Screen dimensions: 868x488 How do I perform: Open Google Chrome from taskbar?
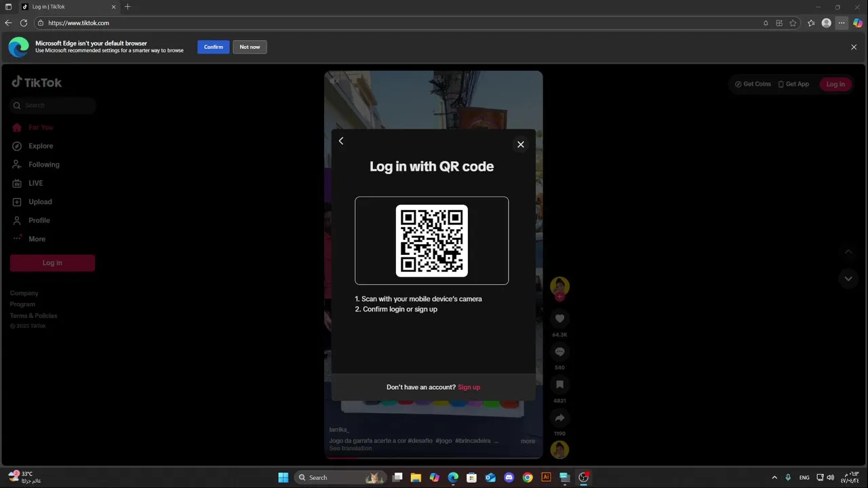pos(528,478)
